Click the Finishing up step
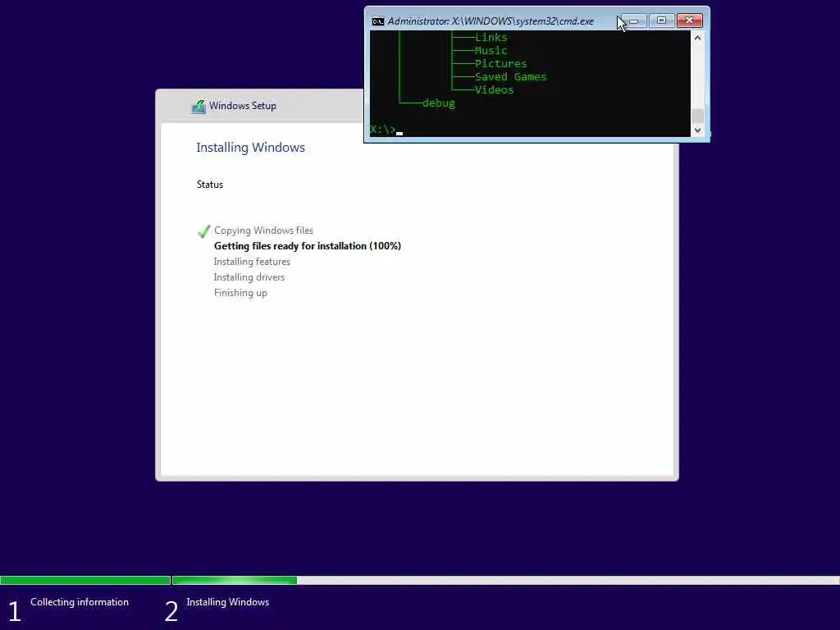The image size is (840, 630). (x=240, y=293)
